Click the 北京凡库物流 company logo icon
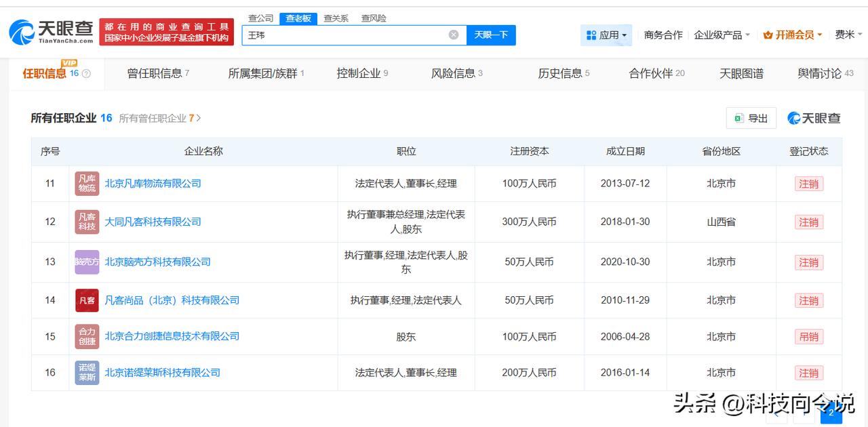The height and width of the screenshot is (427, 868). 87,184
